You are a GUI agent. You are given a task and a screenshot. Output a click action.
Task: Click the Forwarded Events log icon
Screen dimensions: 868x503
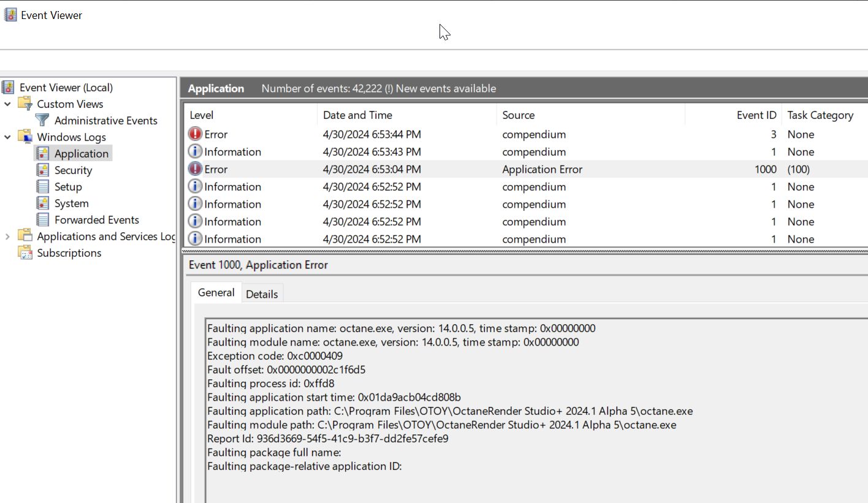[43, 220]
